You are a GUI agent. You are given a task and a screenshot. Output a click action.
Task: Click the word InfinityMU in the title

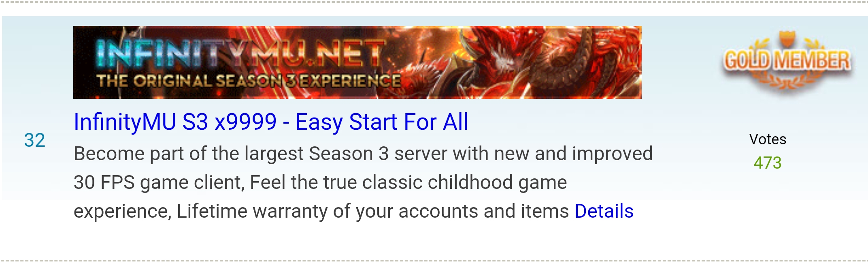coord(125,122)
